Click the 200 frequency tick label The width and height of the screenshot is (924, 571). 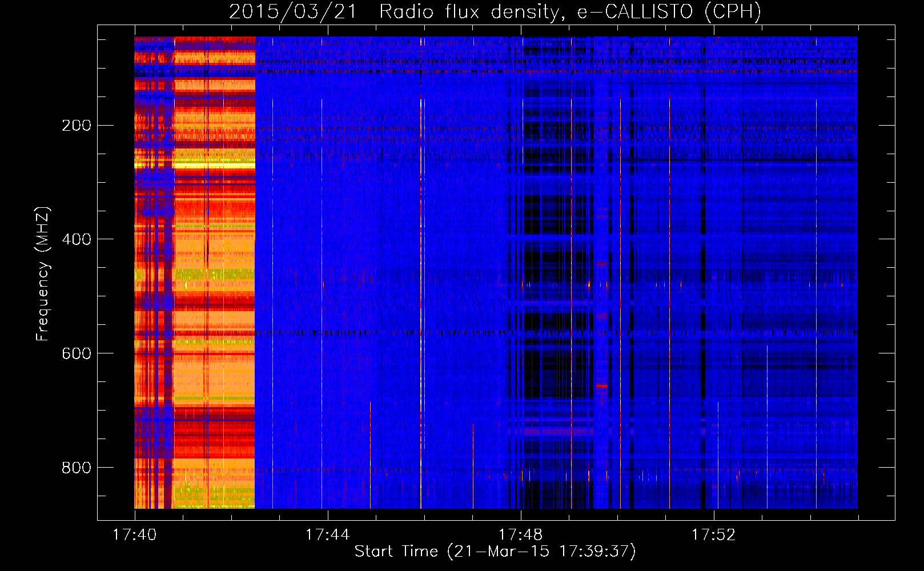[77, 126]
